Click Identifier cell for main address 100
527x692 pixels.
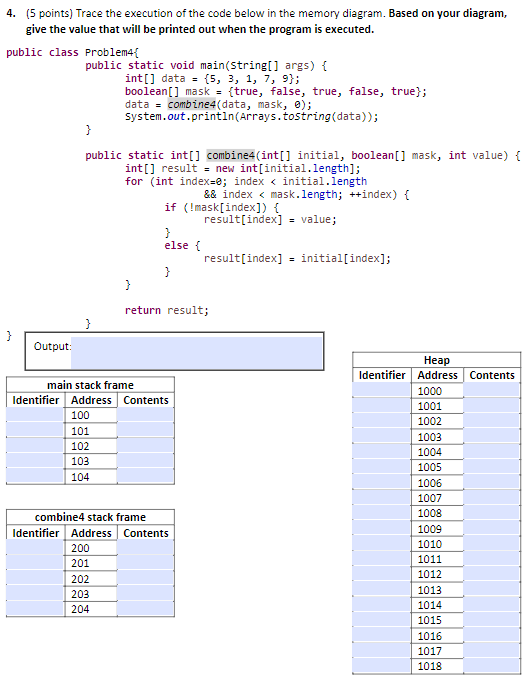[x=35, y=415]
